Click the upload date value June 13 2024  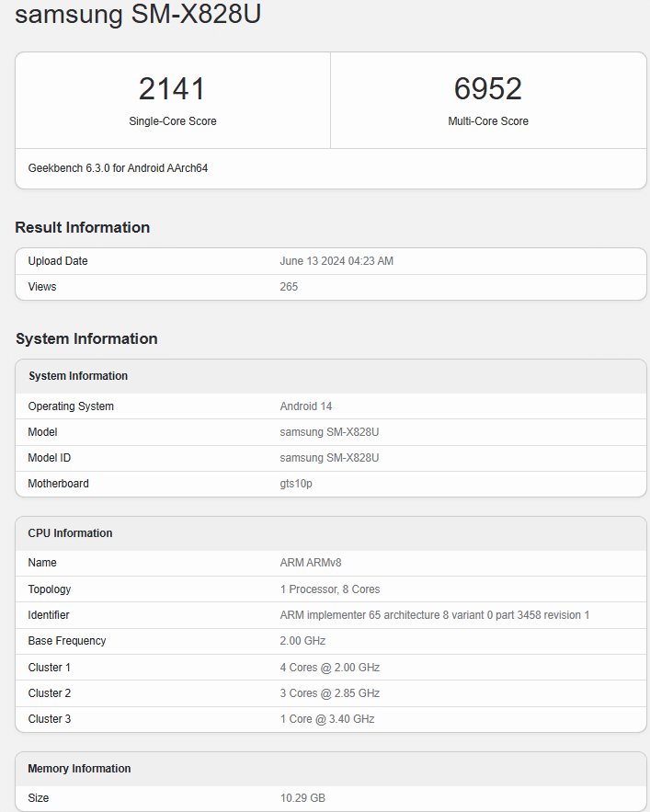(336, 261)
